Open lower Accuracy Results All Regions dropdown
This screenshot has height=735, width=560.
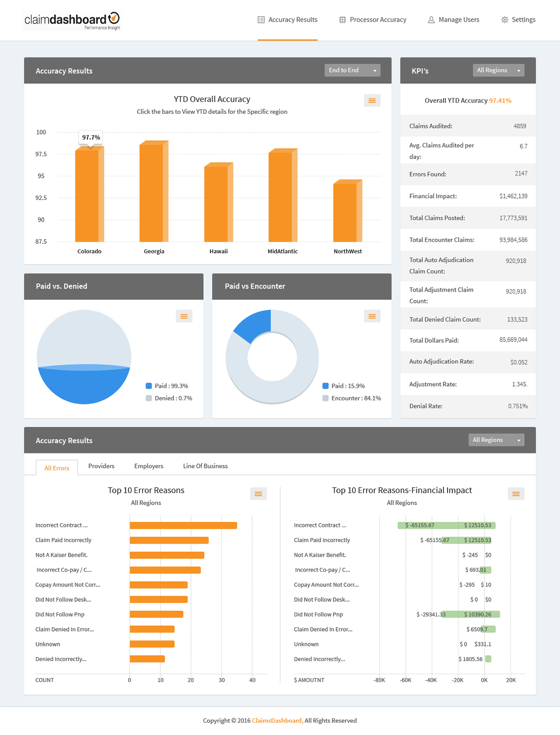coord(496,440)
